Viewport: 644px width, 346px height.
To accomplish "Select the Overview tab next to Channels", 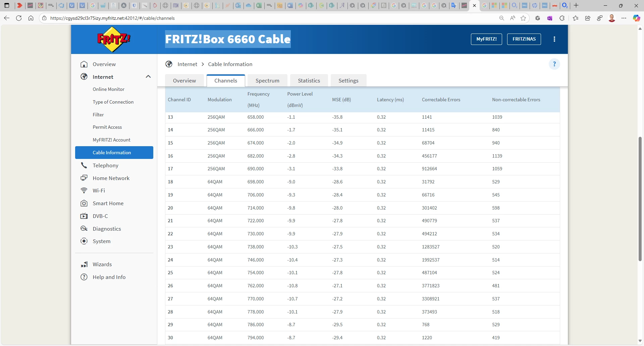I will click(x=184, y=80).
